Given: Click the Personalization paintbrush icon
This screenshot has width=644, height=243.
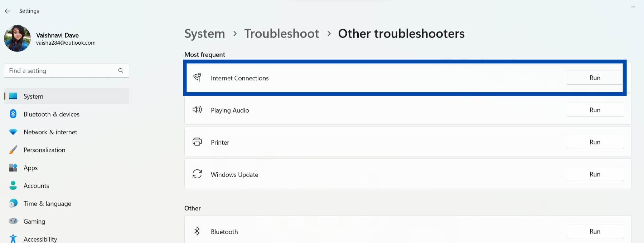Looking at the screenshot, I should pyautogui.click(x=13, y=150).
